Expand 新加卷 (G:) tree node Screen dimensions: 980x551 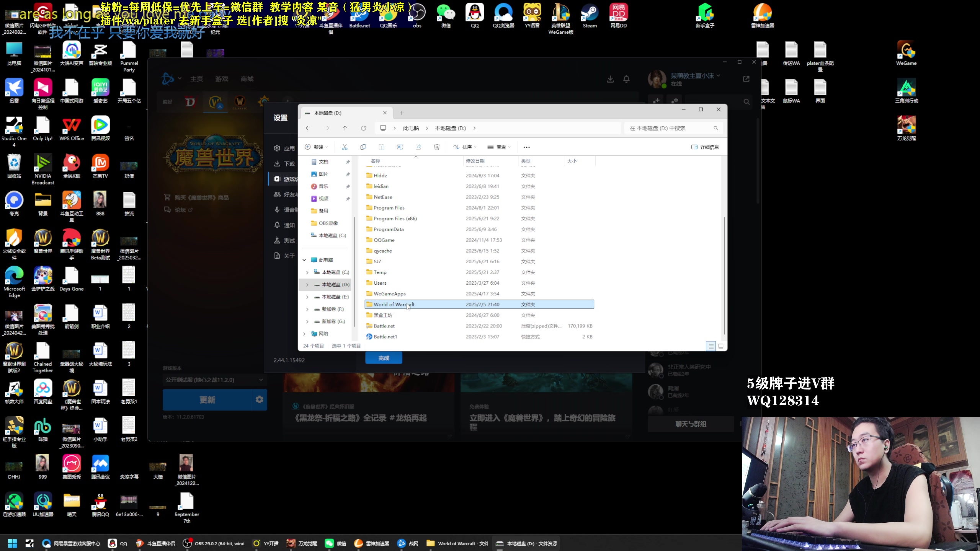tap(307, 321)
